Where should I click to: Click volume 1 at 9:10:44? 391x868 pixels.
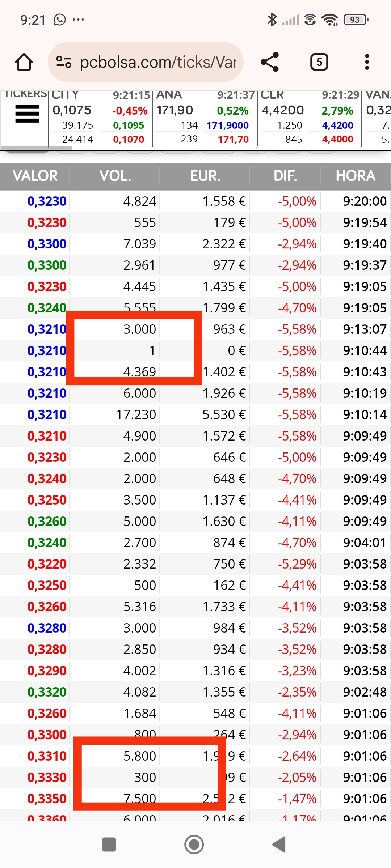pos(152,350)
